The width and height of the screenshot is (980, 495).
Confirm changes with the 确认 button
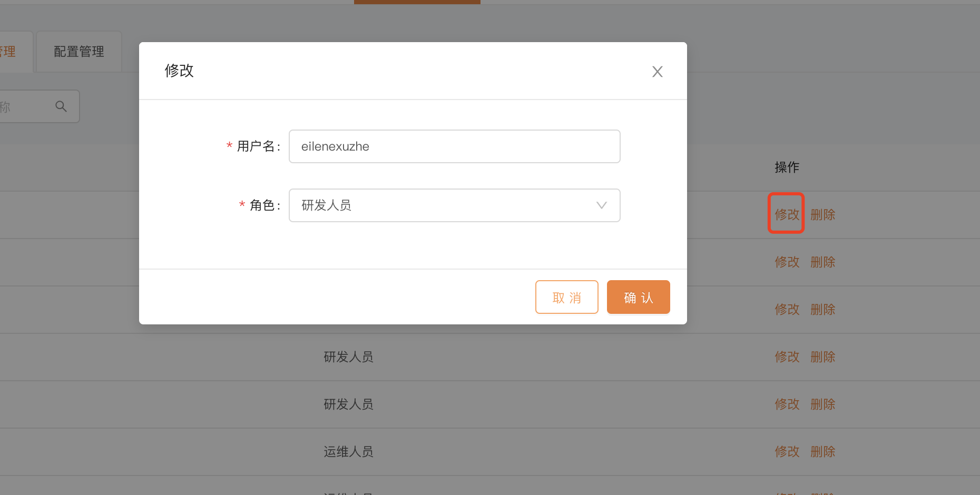click(x=638, y=298)
